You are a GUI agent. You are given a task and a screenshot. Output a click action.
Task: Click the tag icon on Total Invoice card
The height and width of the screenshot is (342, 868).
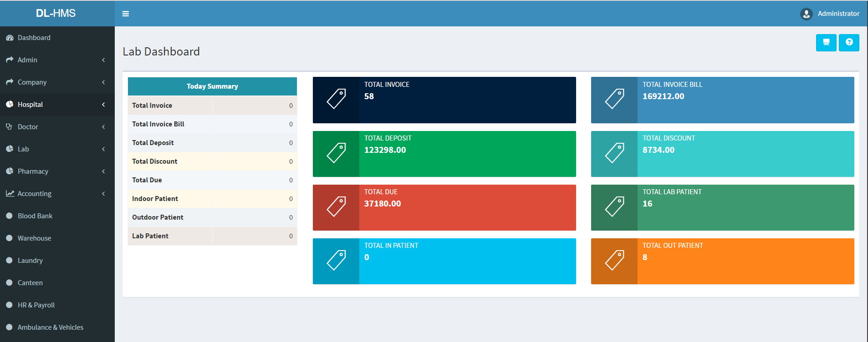336,99
